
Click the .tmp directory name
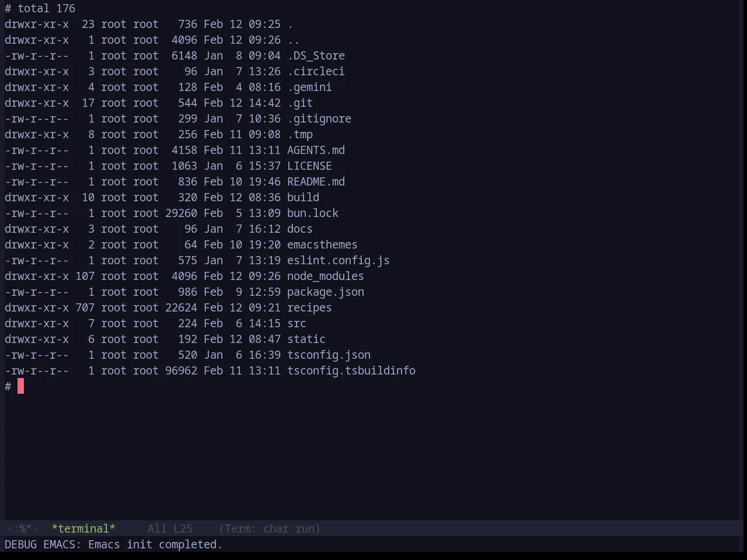point(300,134)
